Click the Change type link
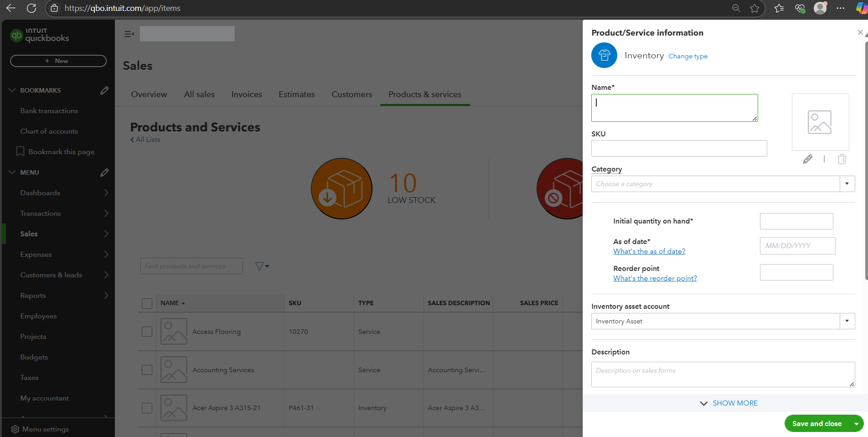The width and height of the screenshot is (868, 437). tap(688, 56)
